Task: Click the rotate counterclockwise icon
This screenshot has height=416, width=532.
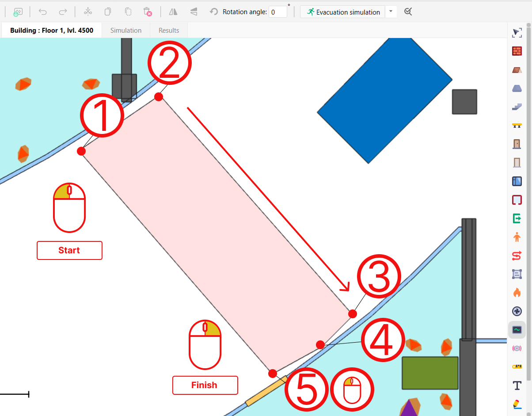Action: coord(214,12)
